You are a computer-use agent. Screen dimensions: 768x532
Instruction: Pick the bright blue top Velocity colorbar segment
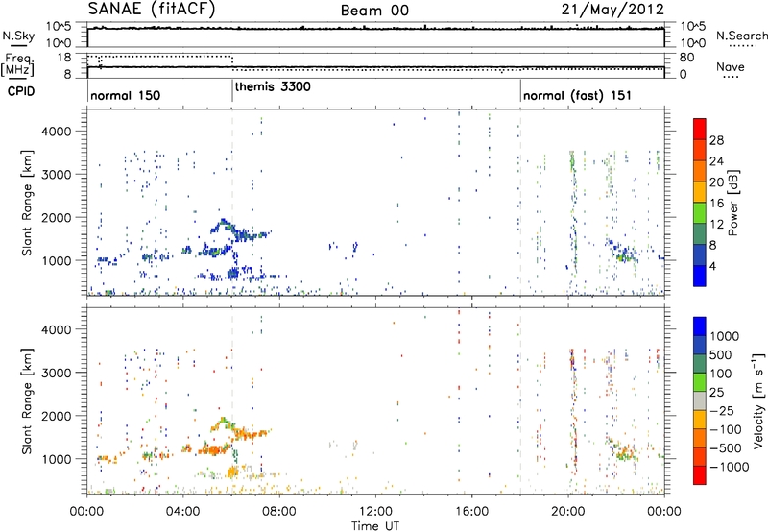[x=700, y=326]
